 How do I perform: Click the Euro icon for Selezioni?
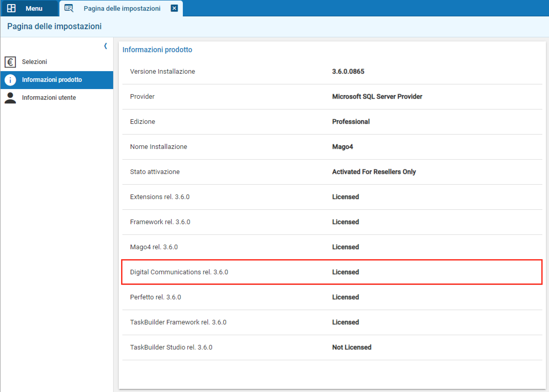point(10,62)
